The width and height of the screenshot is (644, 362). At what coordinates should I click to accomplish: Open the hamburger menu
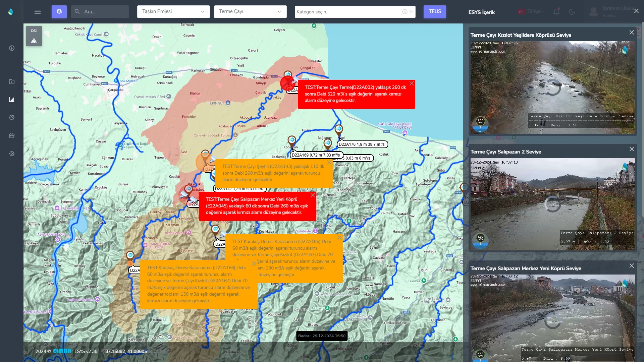click(x=38, y=12)
